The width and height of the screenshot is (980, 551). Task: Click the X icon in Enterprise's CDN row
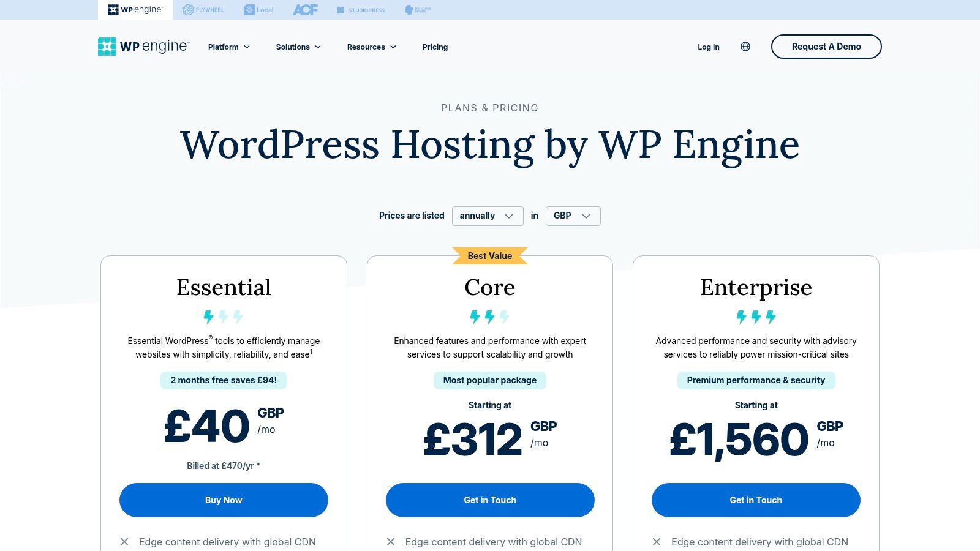pyautogui.click(x=657, y=542)
